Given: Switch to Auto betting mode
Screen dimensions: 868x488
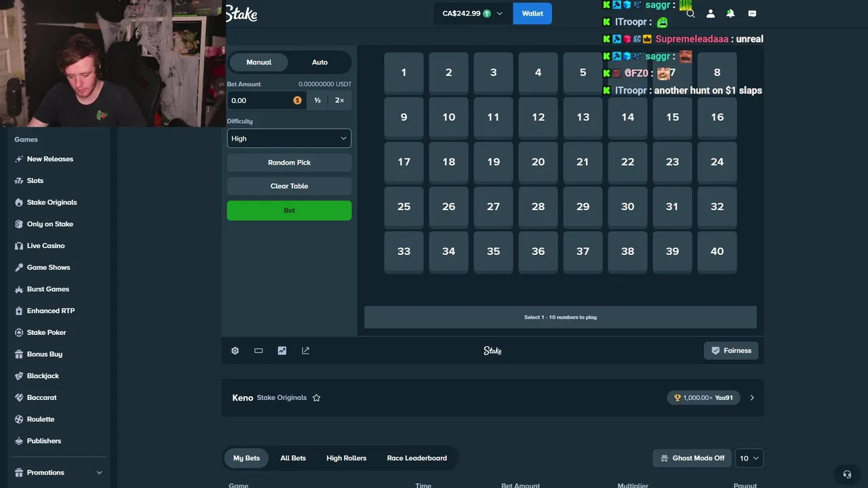Looking at the screenshot, I should coord(320,62).
